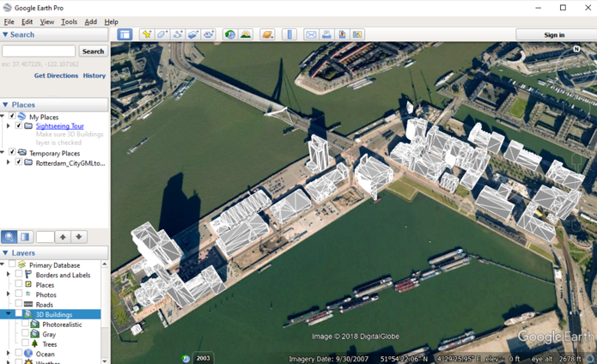
Task: Uncheck the Sightseeing Tour checkbox
Action: coord(19,125)
